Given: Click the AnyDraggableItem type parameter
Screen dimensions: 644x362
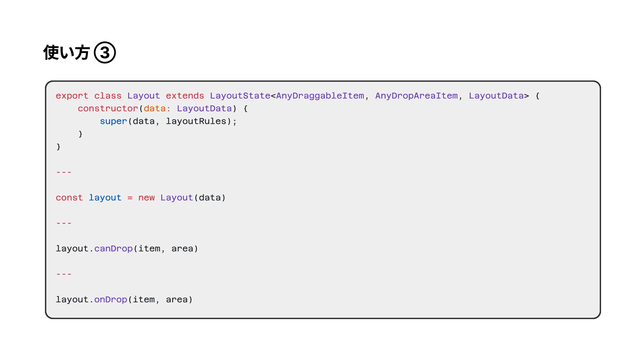Looking at the screenshot, I should pyautogui.click(x=320, y=96).
